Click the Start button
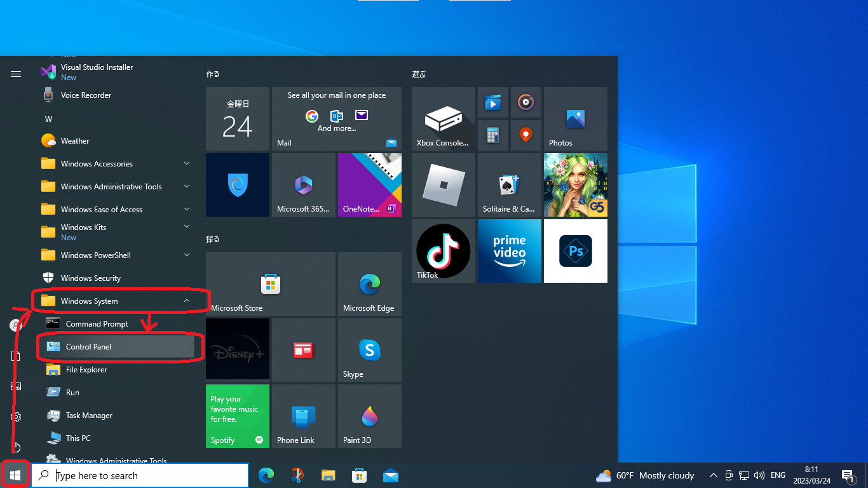868x488 pixels. pyautogui.click(x=15, y=475)
